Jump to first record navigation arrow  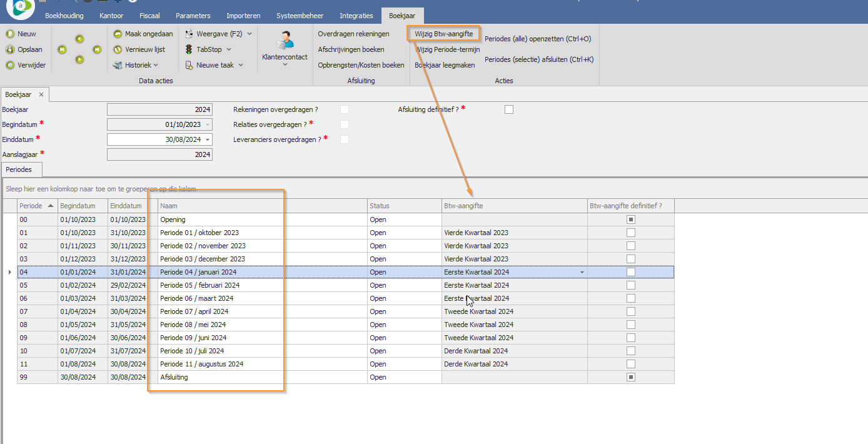coord(62,49)
